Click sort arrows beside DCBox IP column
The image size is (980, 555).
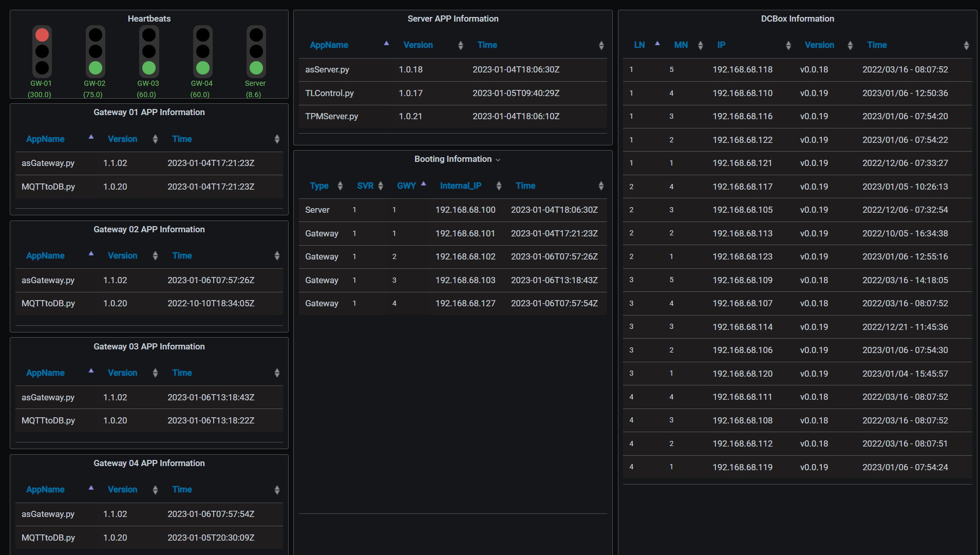(x=788, y=46)
